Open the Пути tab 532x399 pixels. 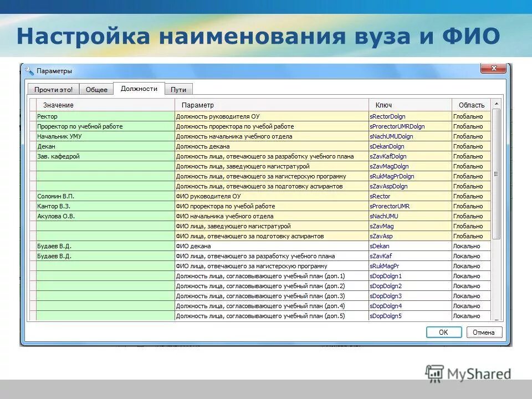[178, 90]
